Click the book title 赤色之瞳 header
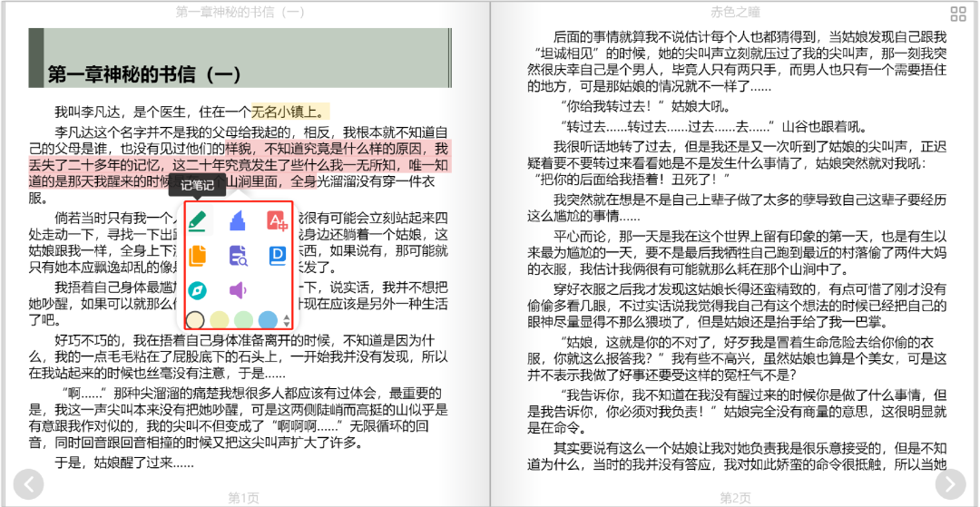Viewport: 980px width, 507px height. (x=735, y=12)
